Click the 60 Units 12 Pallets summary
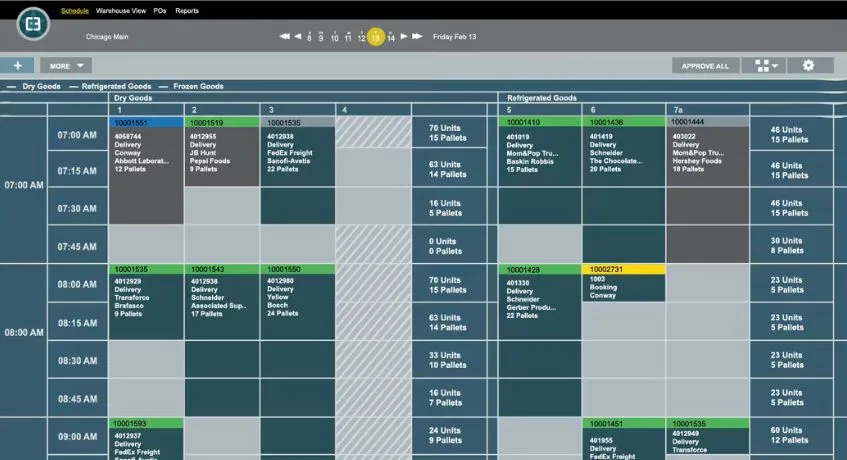Image resolution: width=847 pixels, height=460 pixels. pos(791,435)
